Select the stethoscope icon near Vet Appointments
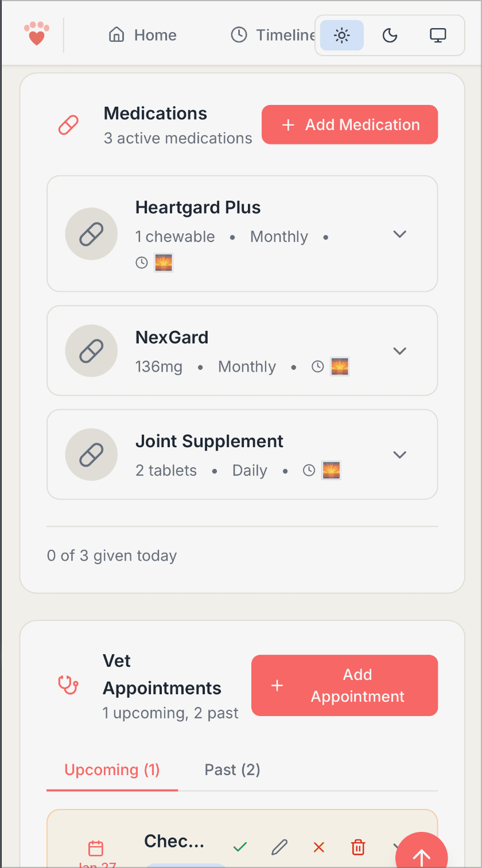This screenshot has height=868, width=482. coord(68,685)
